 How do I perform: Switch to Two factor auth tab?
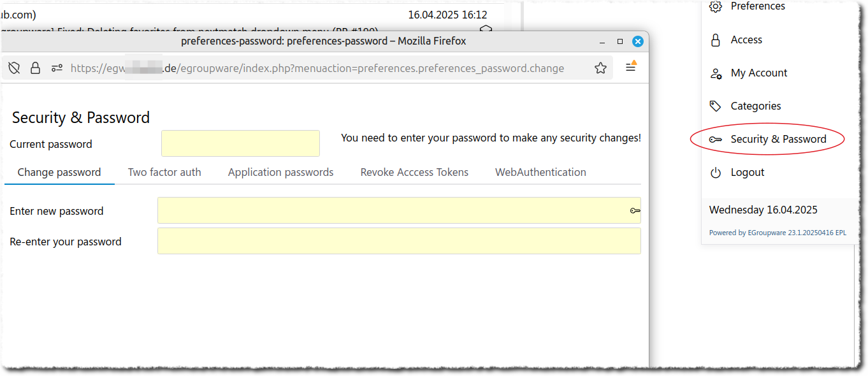[164, 172]
